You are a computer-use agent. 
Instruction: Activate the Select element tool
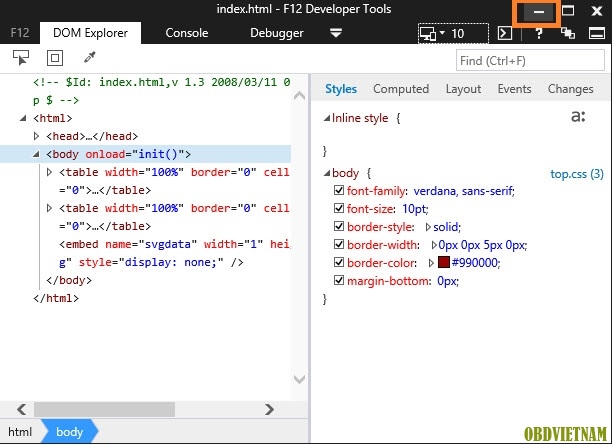21,58
